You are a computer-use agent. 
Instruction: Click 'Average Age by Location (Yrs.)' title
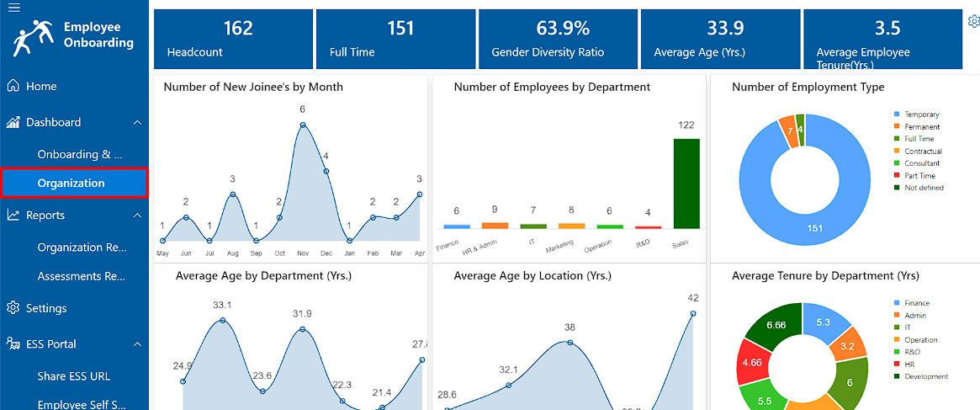coord(532,275)
